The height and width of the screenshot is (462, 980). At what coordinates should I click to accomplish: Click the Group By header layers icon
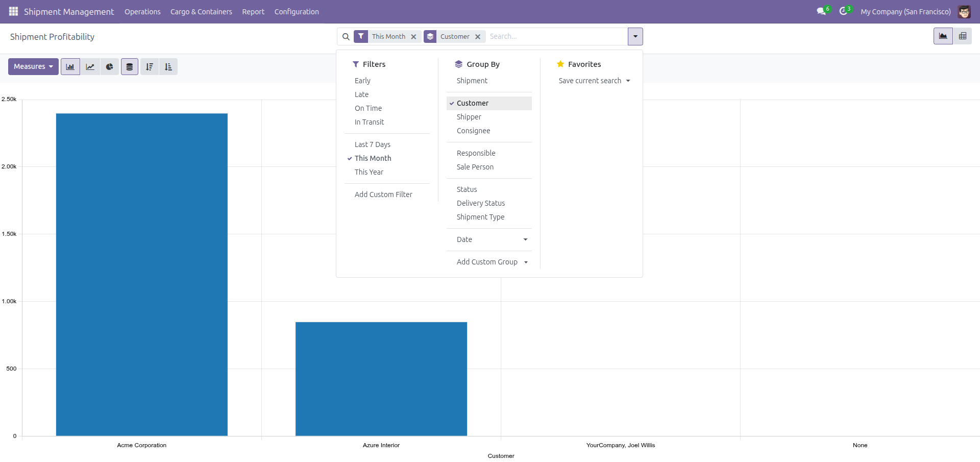(x=458, y=64)
